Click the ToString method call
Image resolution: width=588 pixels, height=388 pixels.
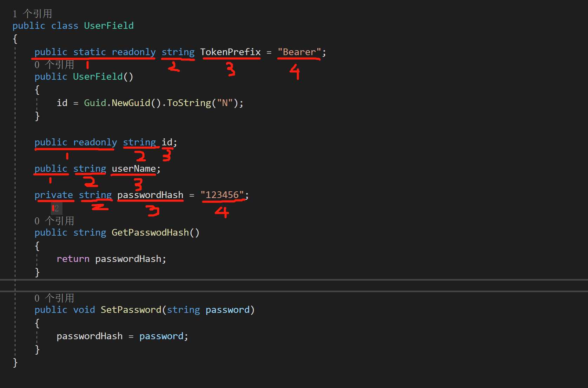189,103
